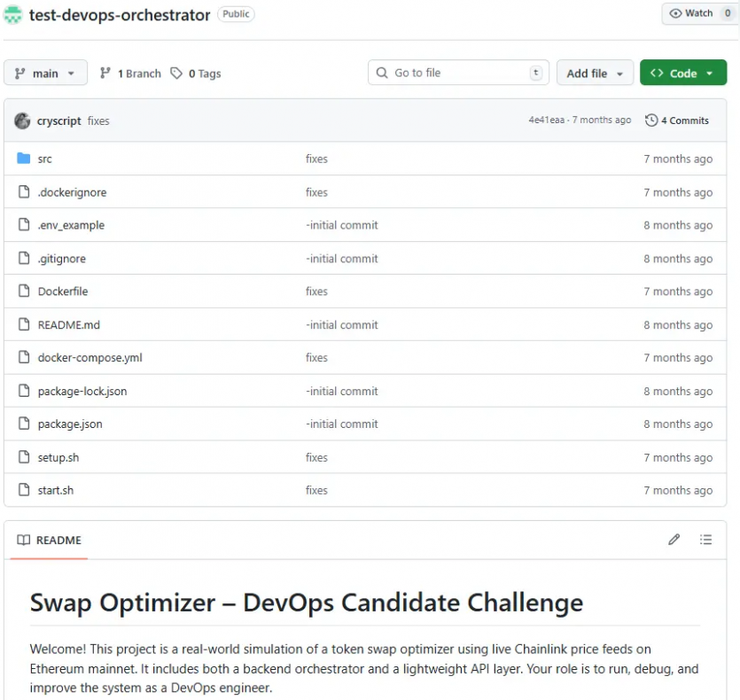Viewport: 740px width, 700px height.
Task: Click the cryscript user avatar
Action: pos(22,121)
